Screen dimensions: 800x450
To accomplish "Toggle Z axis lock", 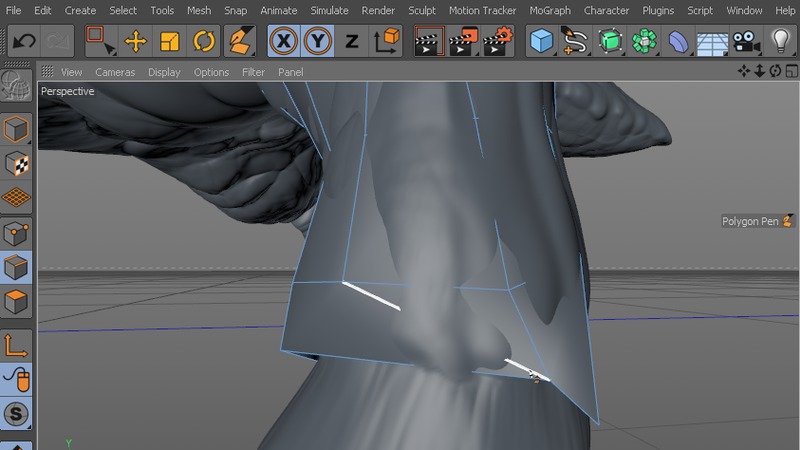I will pos(351,42).
